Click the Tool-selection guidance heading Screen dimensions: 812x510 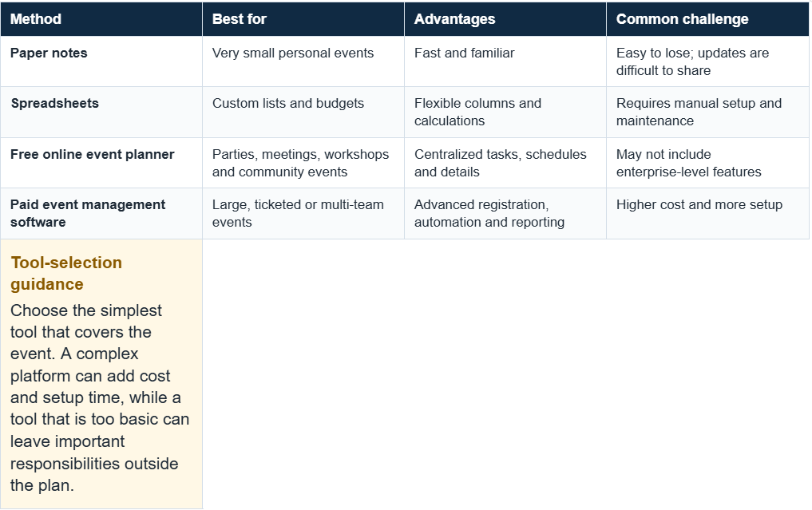66,274
